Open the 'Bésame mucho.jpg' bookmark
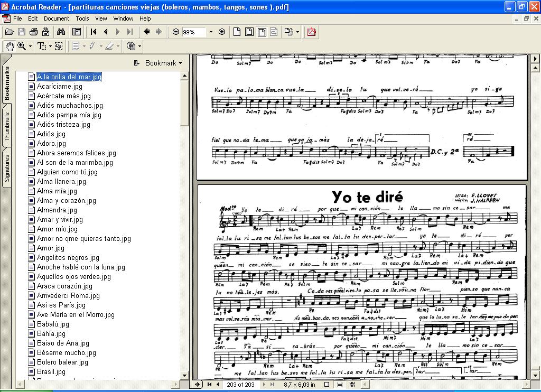This screenshot has height=392, width=541. pyautogui.click(x=66, y=353)
